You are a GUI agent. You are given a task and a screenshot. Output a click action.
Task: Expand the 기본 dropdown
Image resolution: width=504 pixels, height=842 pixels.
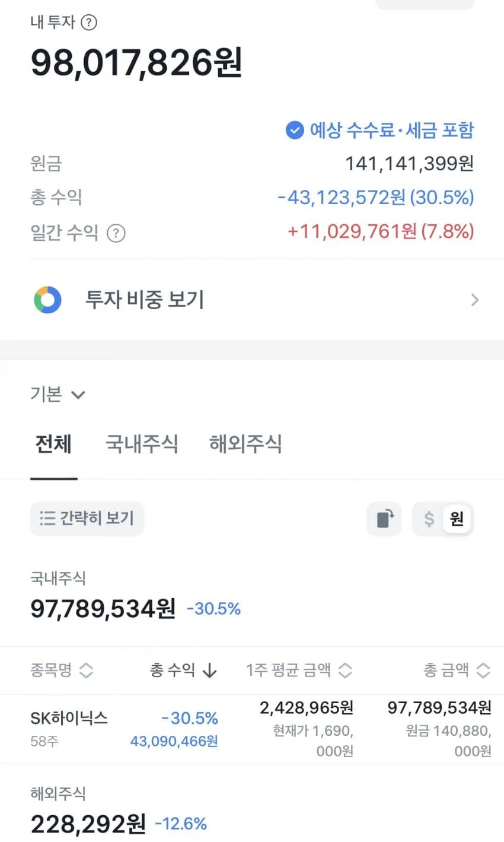click(x=58, y=394)
